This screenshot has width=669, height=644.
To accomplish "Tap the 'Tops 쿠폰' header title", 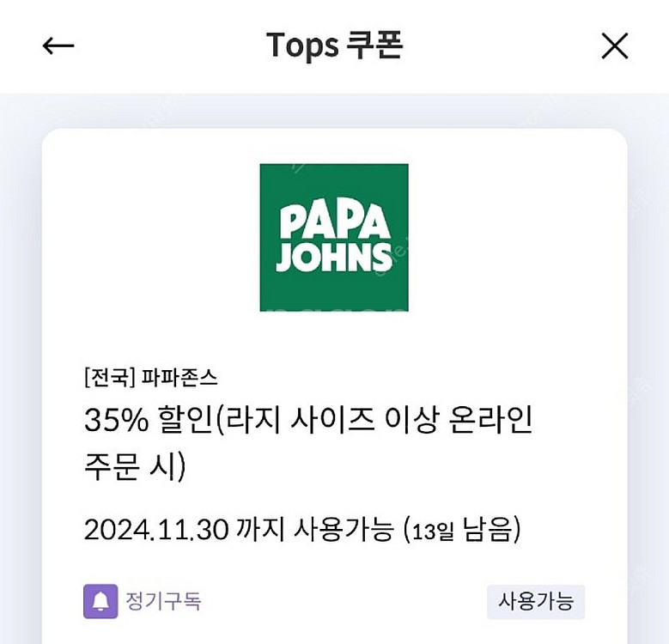I will [x=334, y=46].
